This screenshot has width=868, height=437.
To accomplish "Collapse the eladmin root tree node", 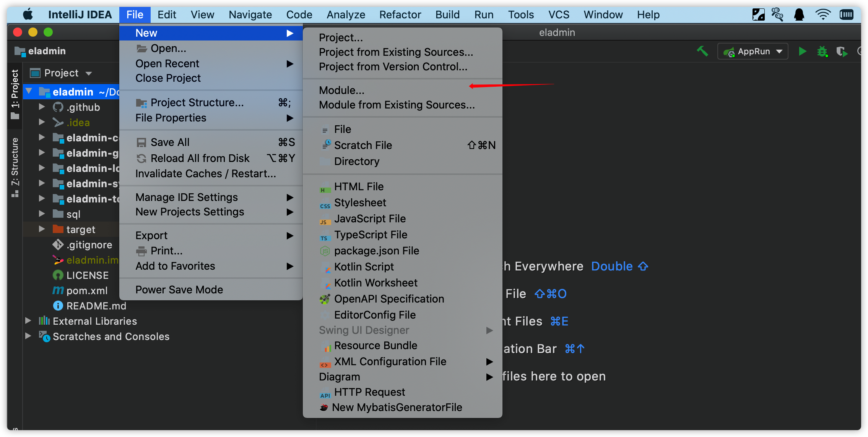I will coord(29,92).
